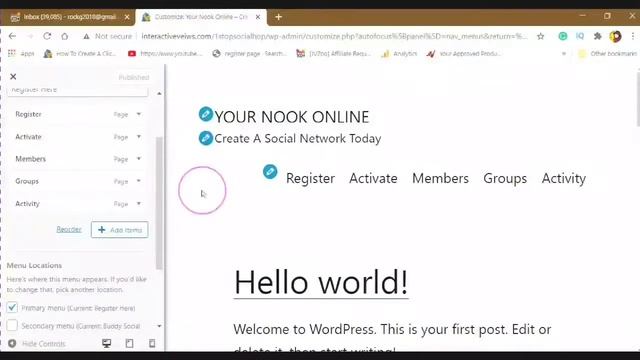Toggle Secondary menu location checkbox
This screenshot has width=640, height=360.
[x=12, y=325]
